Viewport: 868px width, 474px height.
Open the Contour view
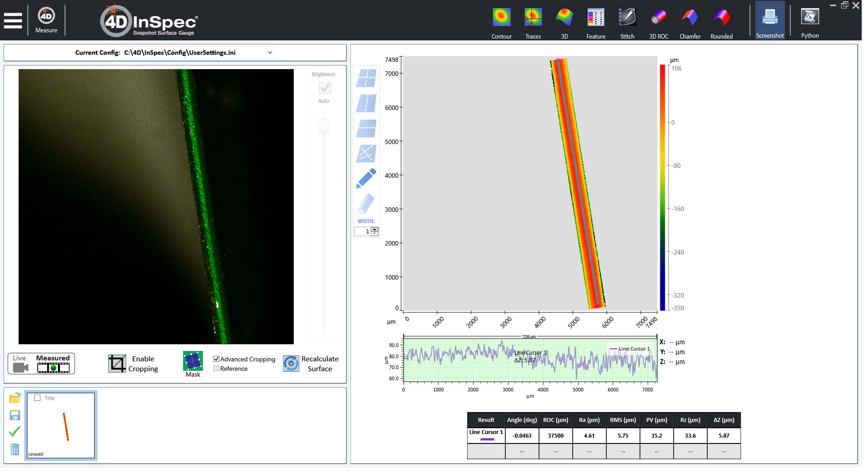pyautogui.click(x=501, y=24)
